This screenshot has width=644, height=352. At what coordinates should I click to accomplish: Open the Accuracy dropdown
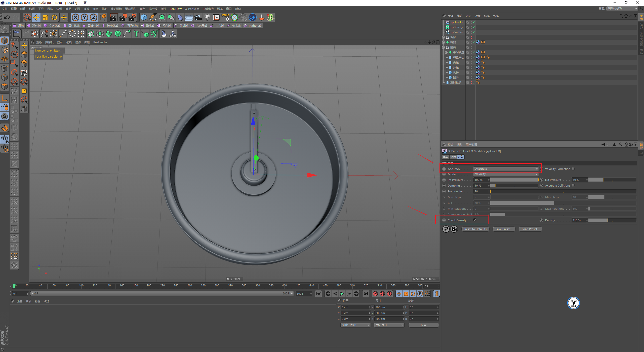coord(506,169)
